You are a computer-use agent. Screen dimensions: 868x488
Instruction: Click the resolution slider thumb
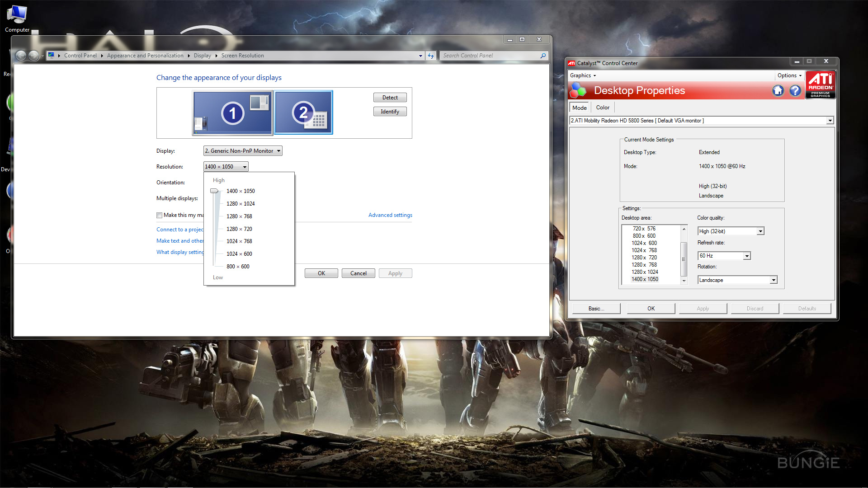(x=214, y=191)
